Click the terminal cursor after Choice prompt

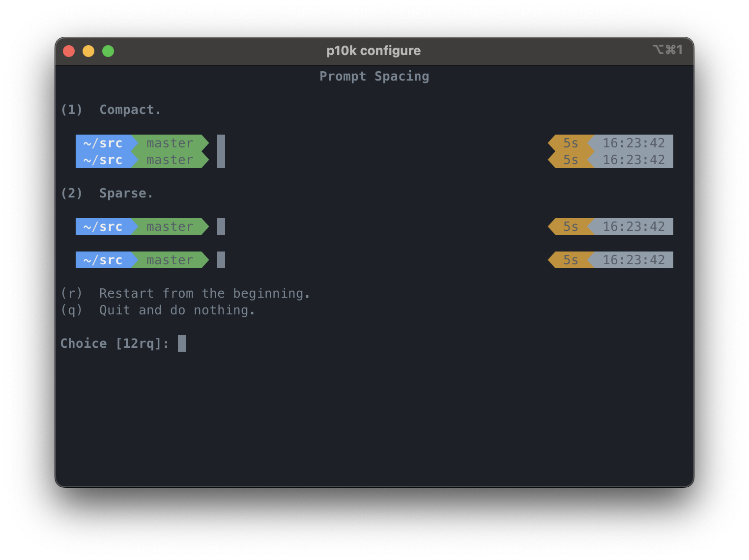click(x=182, y=343)
